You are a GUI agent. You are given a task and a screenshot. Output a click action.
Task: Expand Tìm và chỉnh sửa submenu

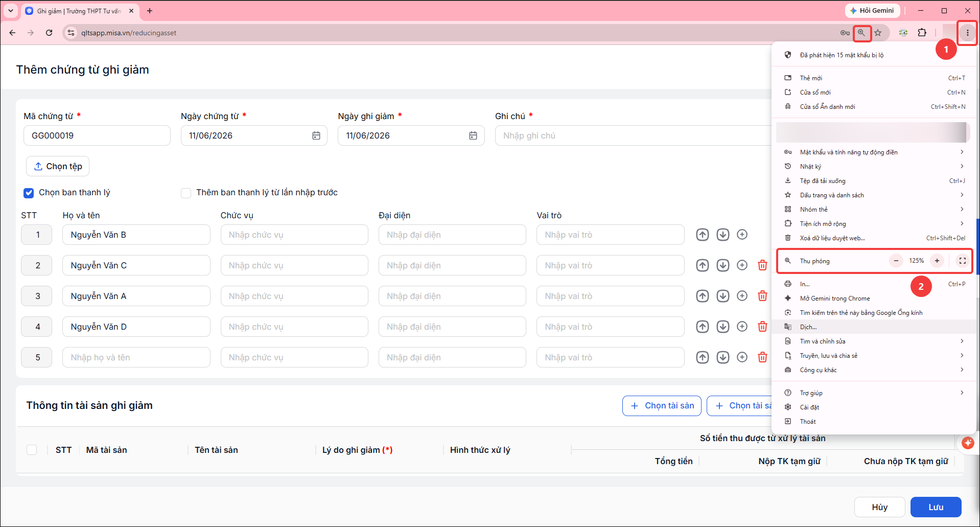click(874, 341)
